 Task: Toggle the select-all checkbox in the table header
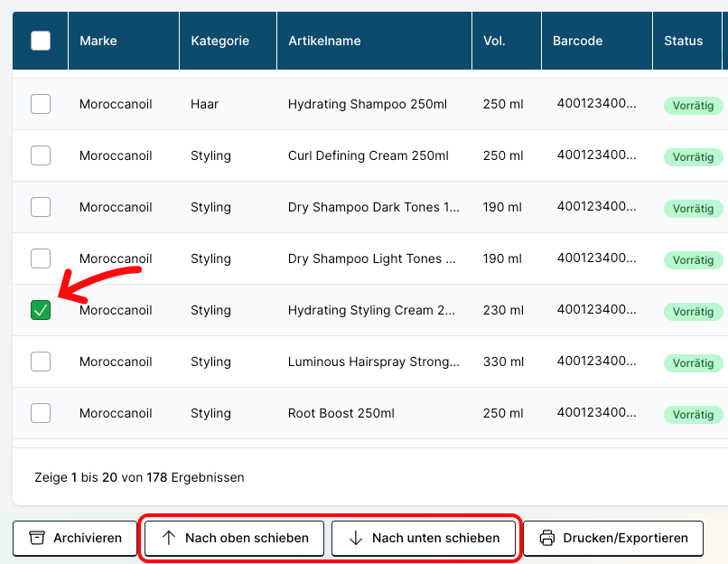(x=41, y=41)
